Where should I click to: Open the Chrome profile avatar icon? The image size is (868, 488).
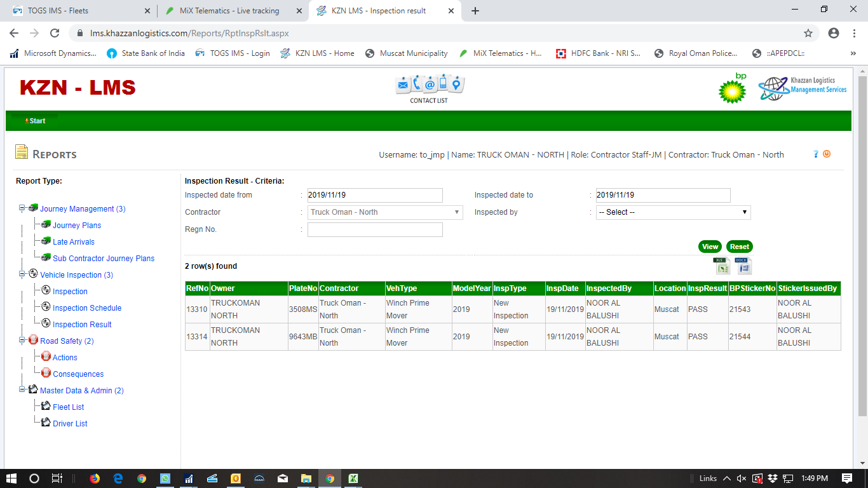pos(834,33)
